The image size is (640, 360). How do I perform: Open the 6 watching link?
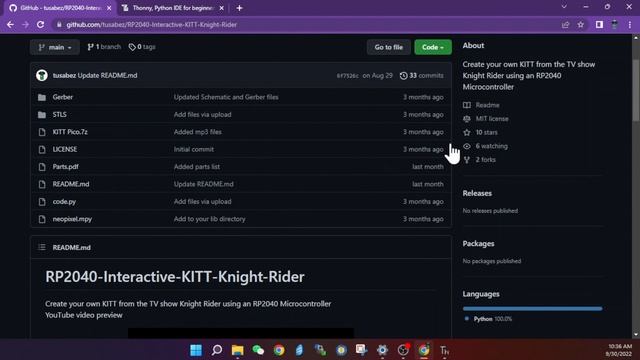coord(491,146)
